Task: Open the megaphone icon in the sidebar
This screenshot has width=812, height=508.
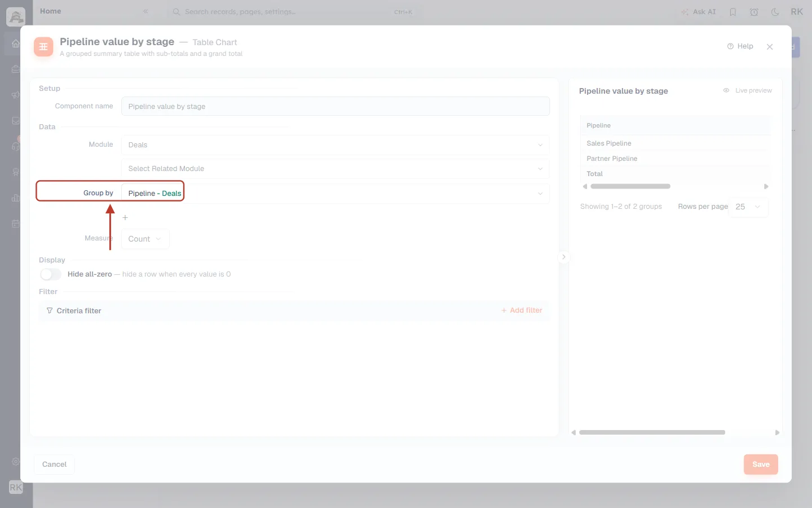Action: pos(16,95)
